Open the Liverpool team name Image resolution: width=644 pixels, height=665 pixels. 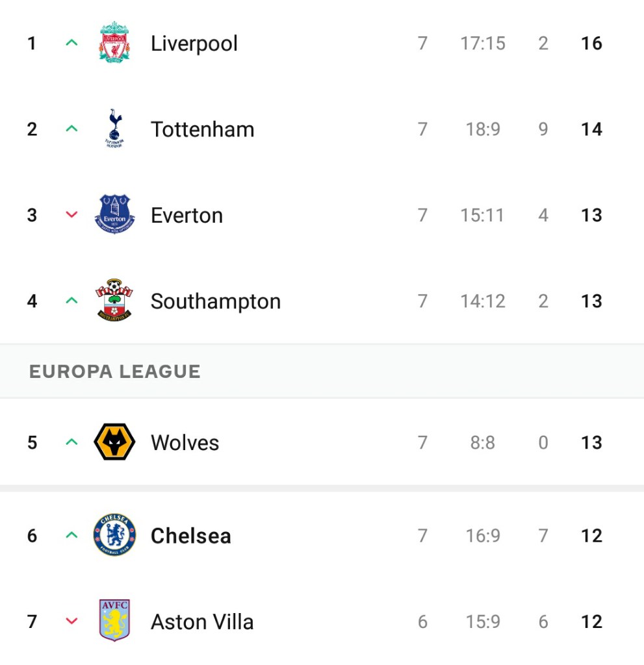(x=194, y=44)
